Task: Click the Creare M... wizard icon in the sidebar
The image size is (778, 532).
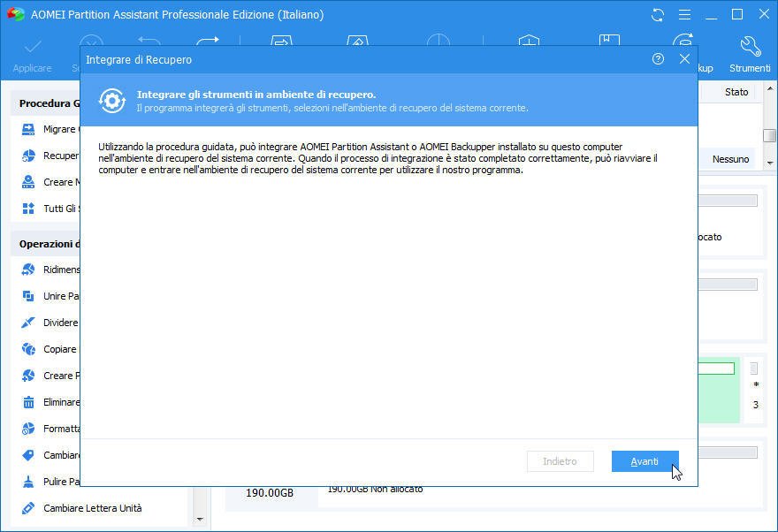Action: tap(28, 182)
